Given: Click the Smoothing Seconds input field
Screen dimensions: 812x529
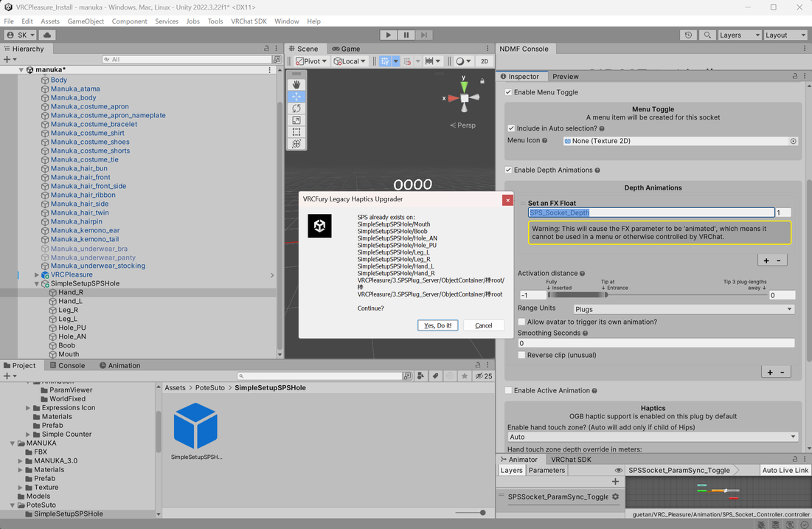Looking at the screenshot, I should (656, 343).
